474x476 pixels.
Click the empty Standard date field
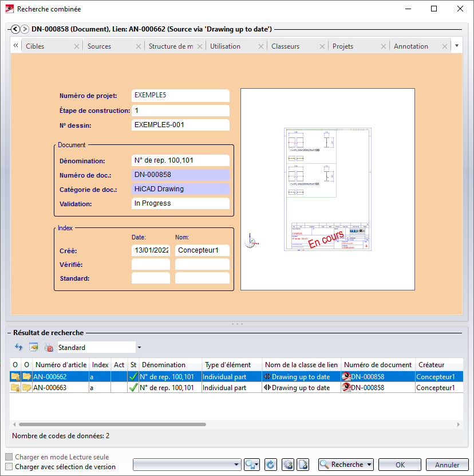(151, 278)
